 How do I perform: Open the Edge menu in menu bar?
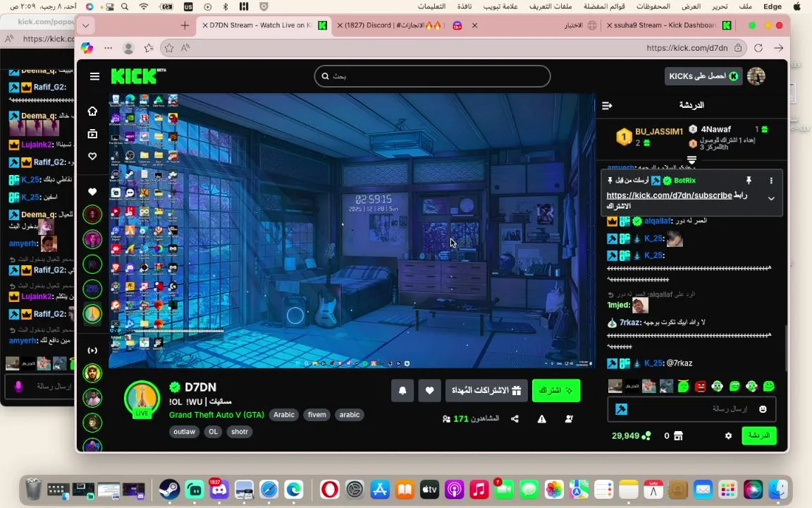pyautogui.click(x=772, y=7)
